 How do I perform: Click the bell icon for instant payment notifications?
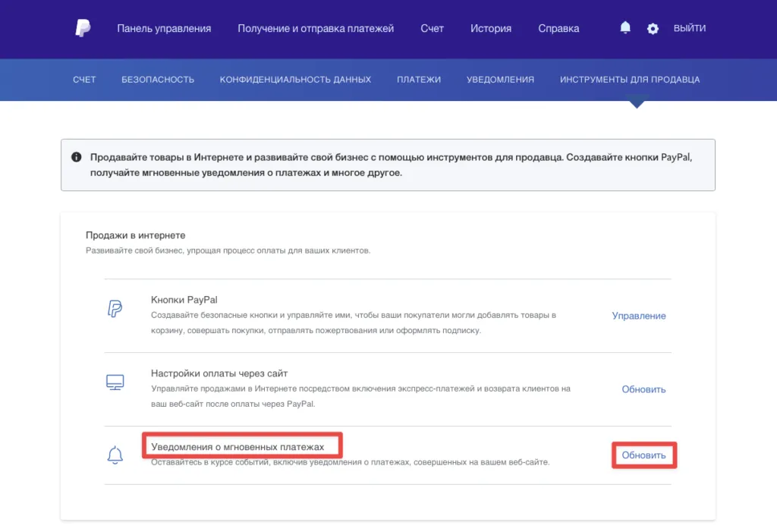coord(115,455)
